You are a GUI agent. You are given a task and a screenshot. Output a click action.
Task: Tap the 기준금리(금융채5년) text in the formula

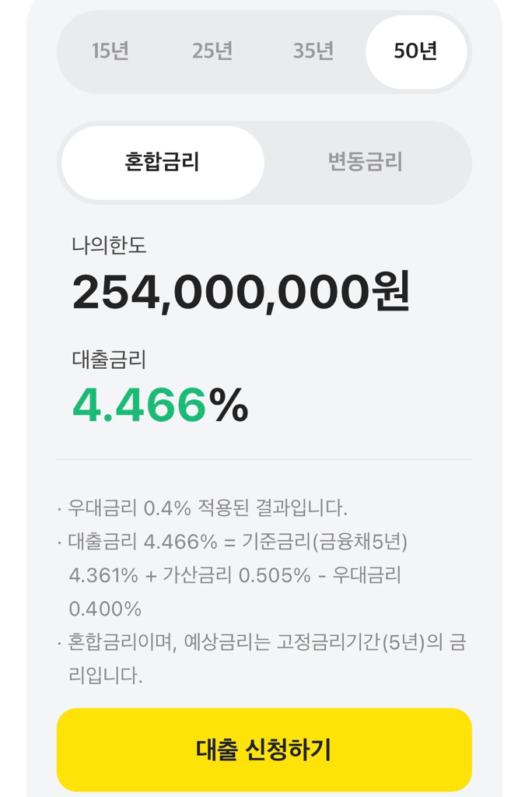(x=325, y=542)
